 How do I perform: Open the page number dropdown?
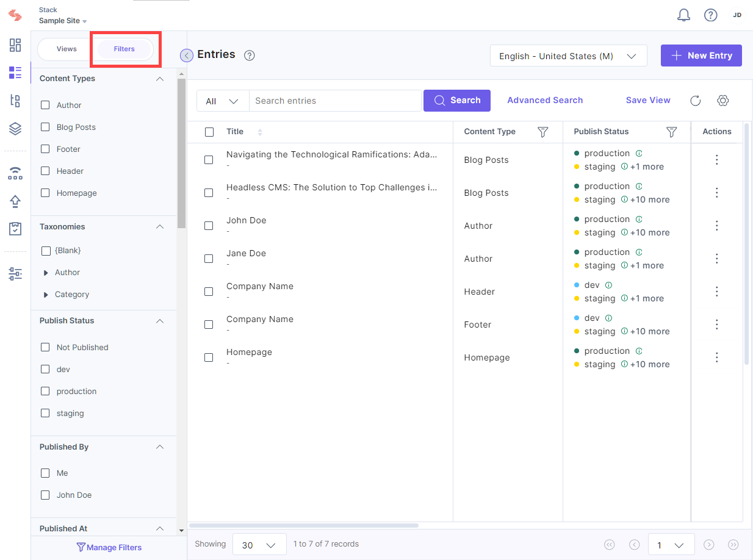(671, 545)
